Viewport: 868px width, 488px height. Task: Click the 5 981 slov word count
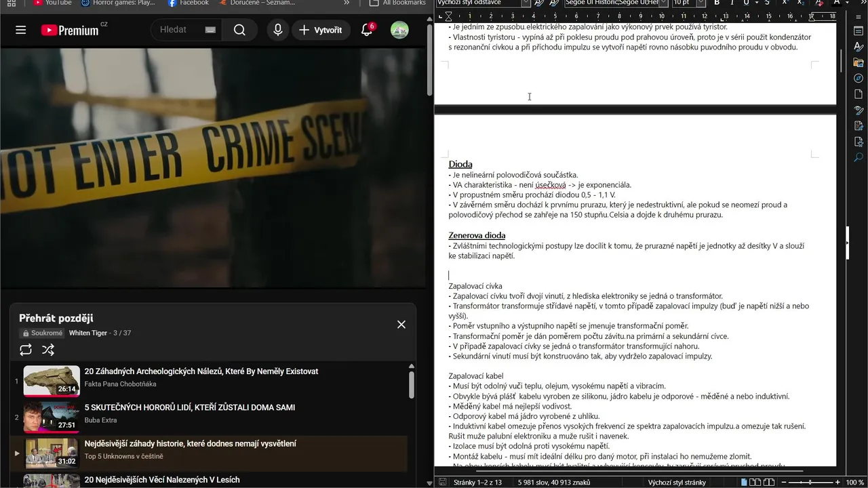[x=553, y=483]
